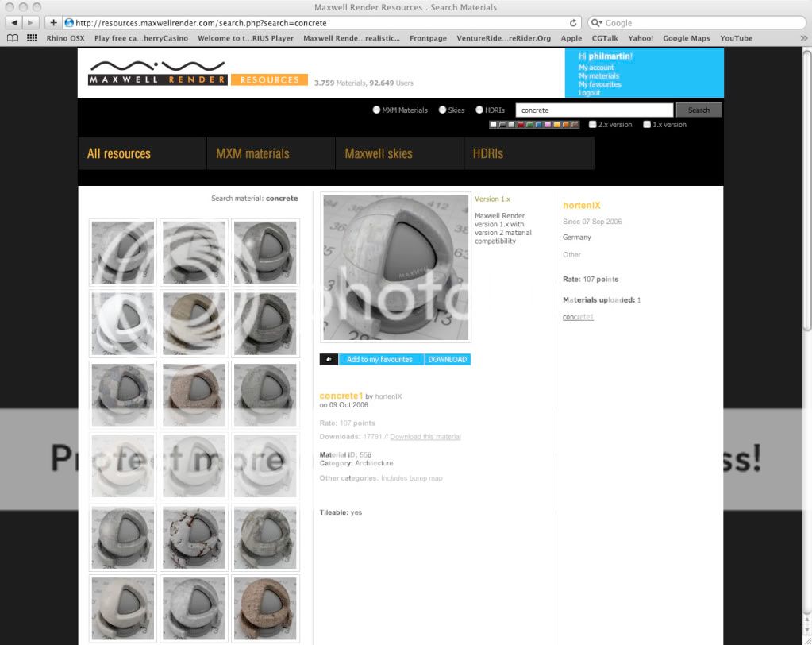The image size is (812, 645).
Task: Open the concrete1 link under Materials uploaded
Action: pos(578,317)
